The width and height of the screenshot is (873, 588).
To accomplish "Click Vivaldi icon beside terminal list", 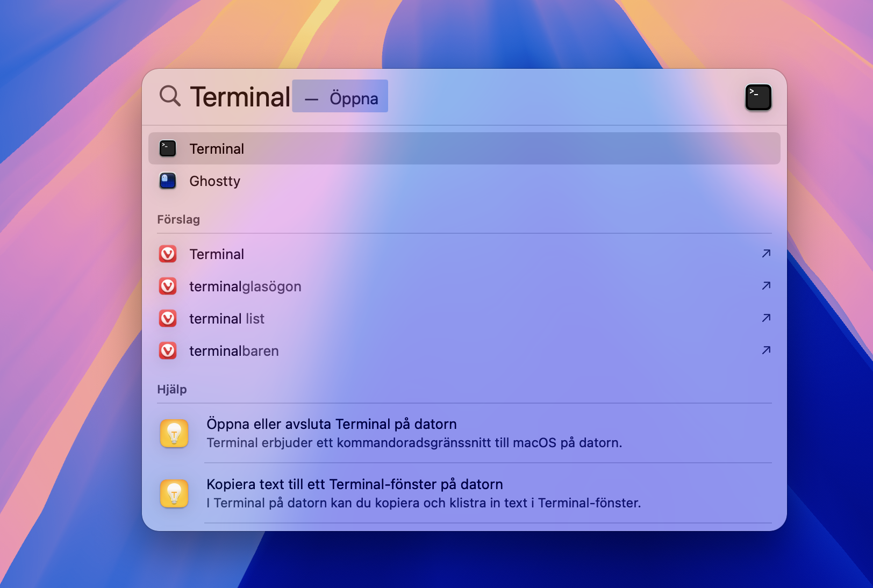I will click(168, 318).
